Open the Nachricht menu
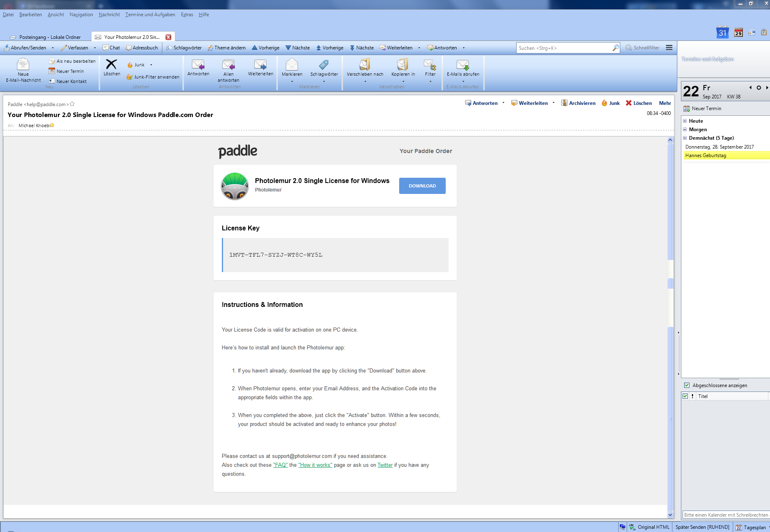 coord(109,15)
